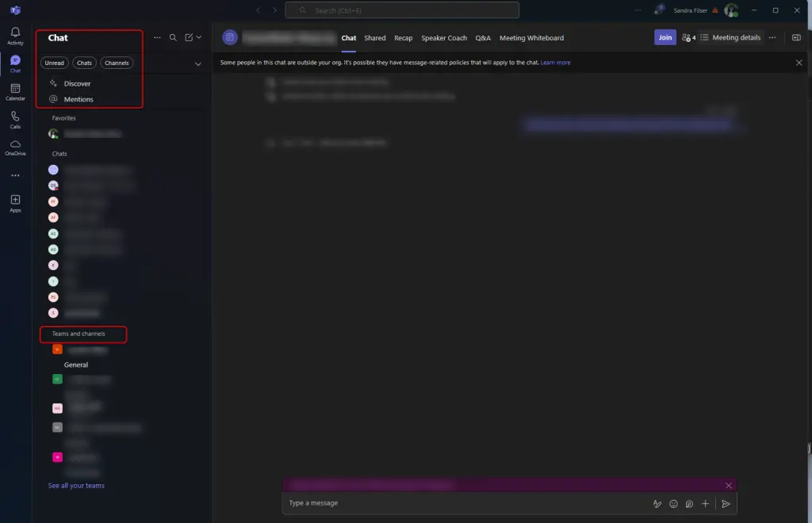Open the Apps store icon
The height and width of the screenshot is (523, 812).
(15, 203)
